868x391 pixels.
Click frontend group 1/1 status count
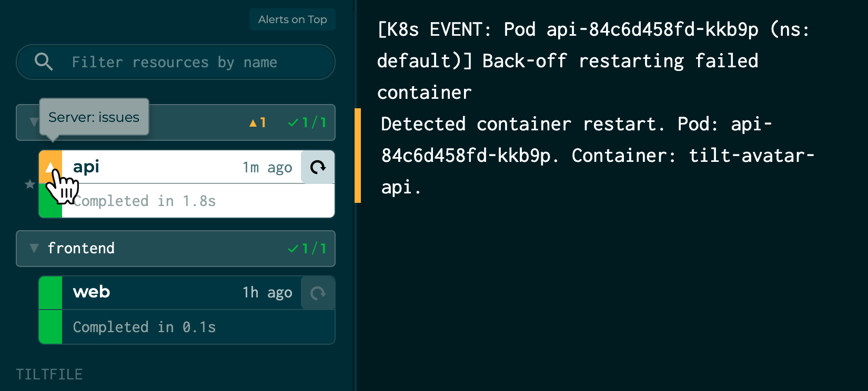[307, 249]
